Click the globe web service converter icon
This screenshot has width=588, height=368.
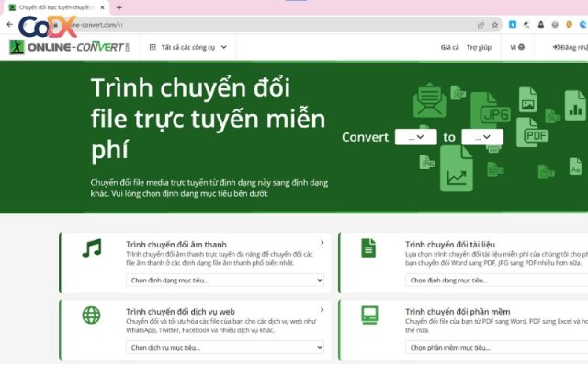click(x=92, y=315)
